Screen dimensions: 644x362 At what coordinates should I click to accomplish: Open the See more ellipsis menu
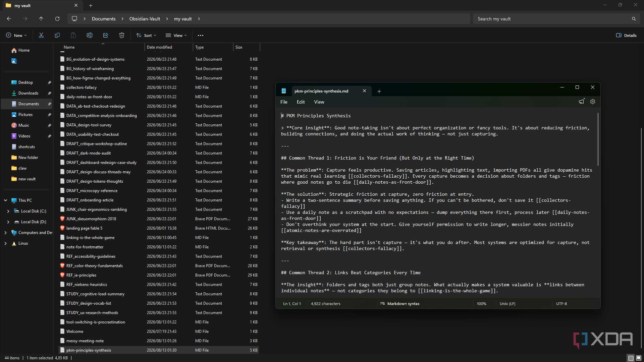coord(201,35)
